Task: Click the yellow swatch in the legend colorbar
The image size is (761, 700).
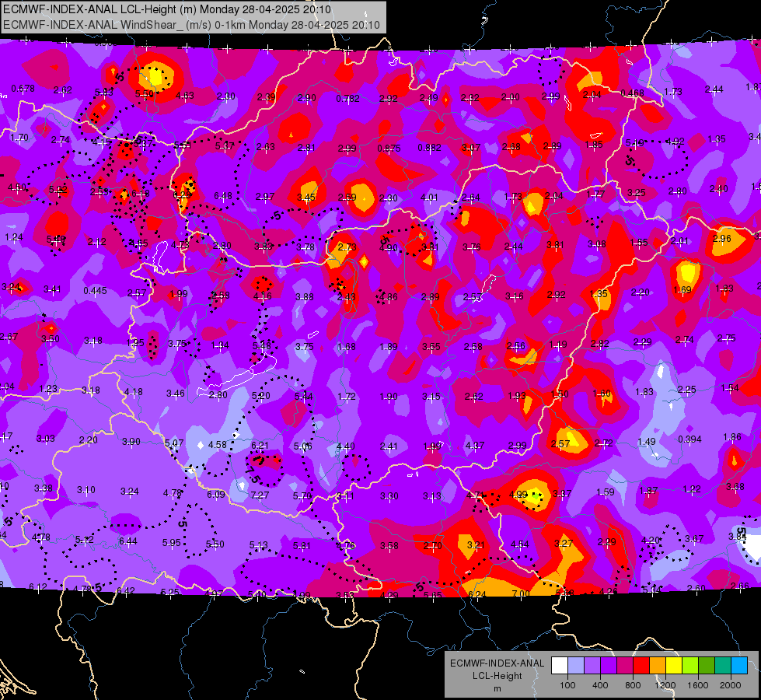Action: pyautogui.click(x=674, y=666)
